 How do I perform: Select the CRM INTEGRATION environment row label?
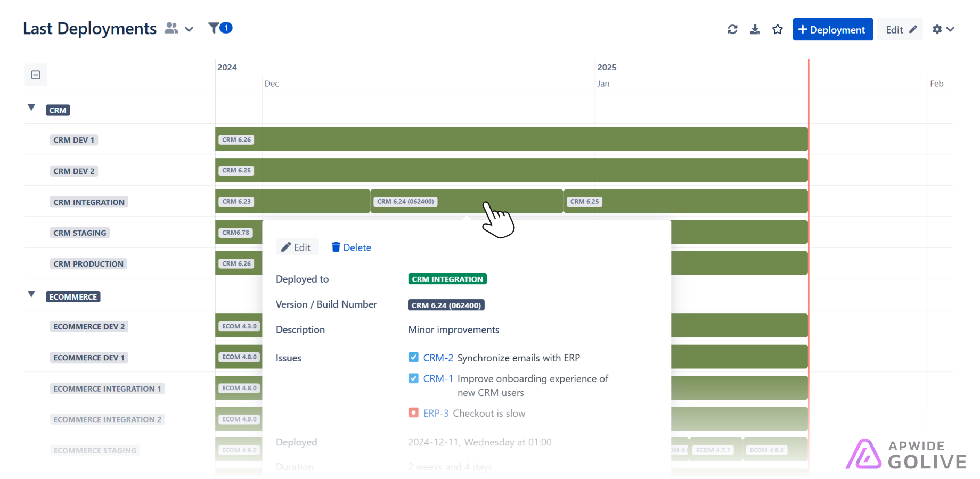point(89,202)
